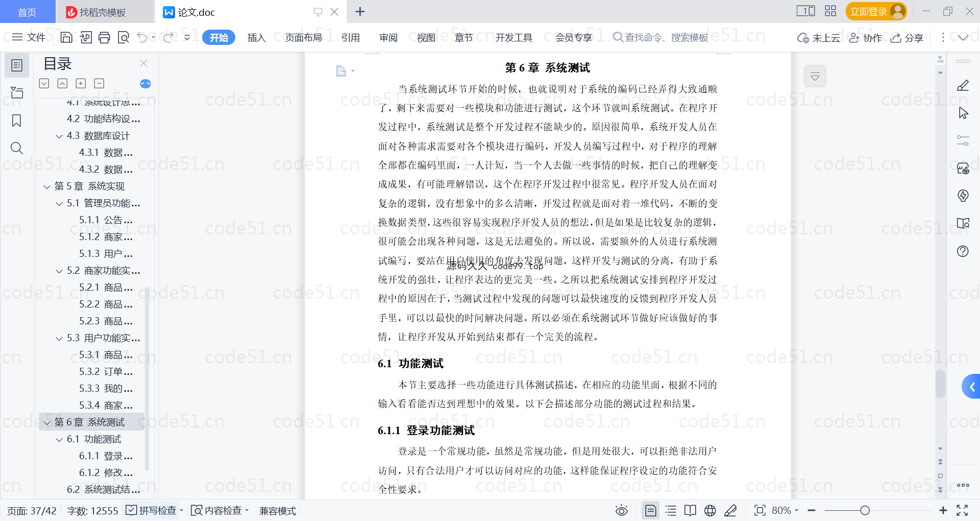Open the search icon in left sidebar
The image size is (980, 521).
coord(17,148)
